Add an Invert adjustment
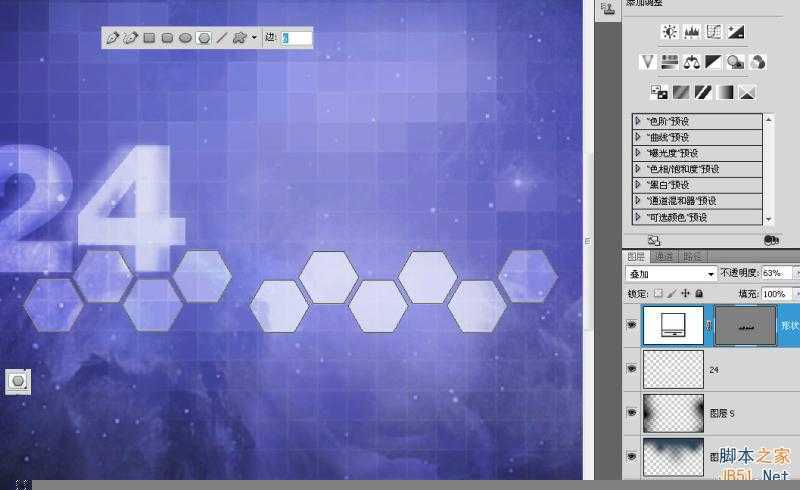This screenshot has height=490, width=800. [x=659, y=92]
